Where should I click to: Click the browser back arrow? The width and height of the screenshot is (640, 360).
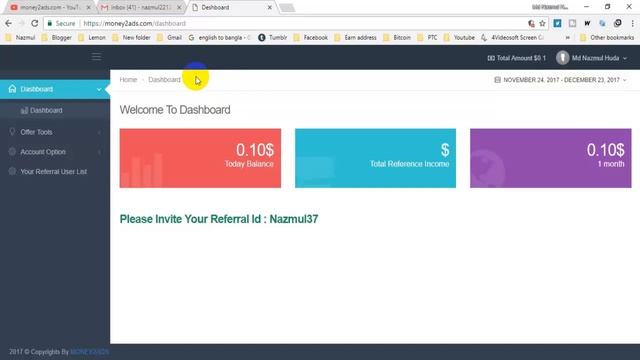click(x=9, y=23)
